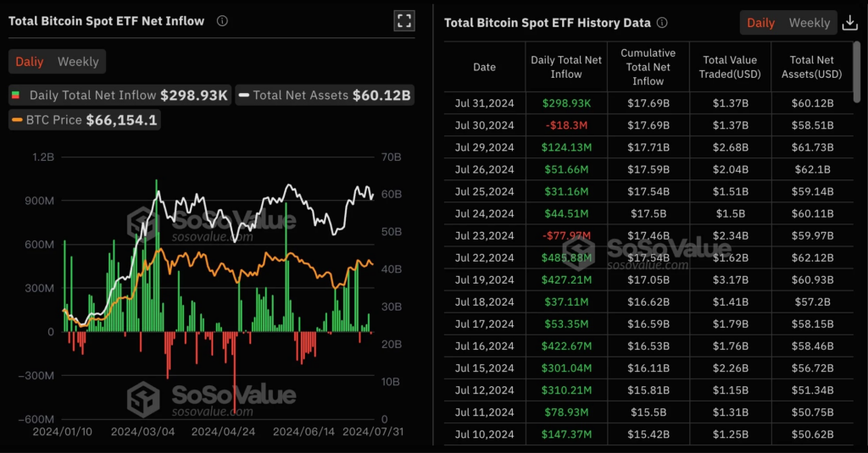Toggle Total Net Assets legend series
Screen dimensions: 868x453
click(x=325, y=95)
